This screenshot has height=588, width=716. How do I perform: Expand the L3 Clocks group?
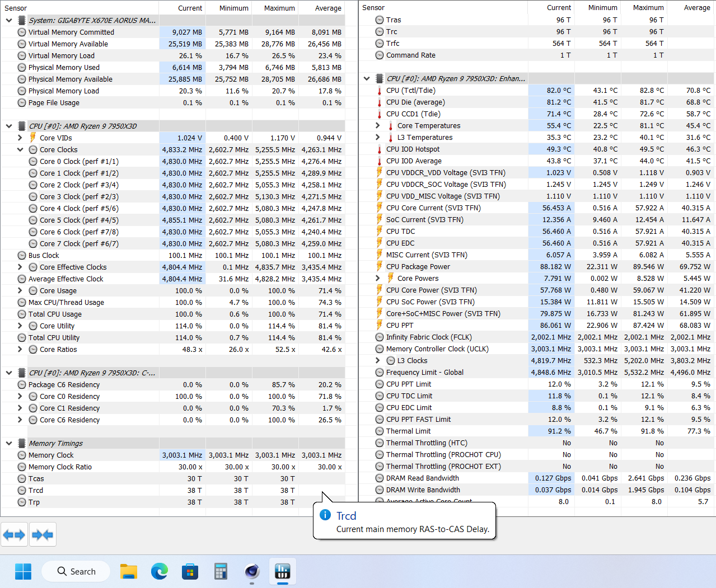click(x=378, y=361)
